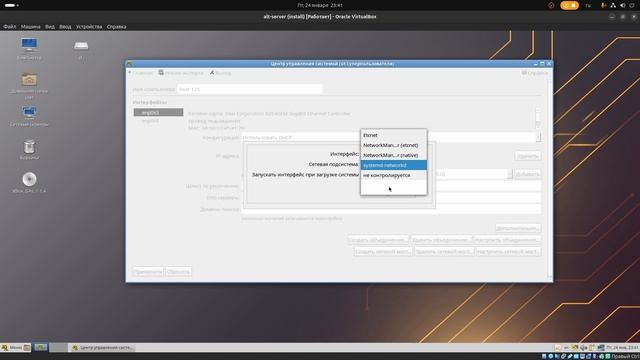The height and width of the screenshot is (360, 640).
Task: Open the Устройства menu
Action: click(x=89, y=27)
